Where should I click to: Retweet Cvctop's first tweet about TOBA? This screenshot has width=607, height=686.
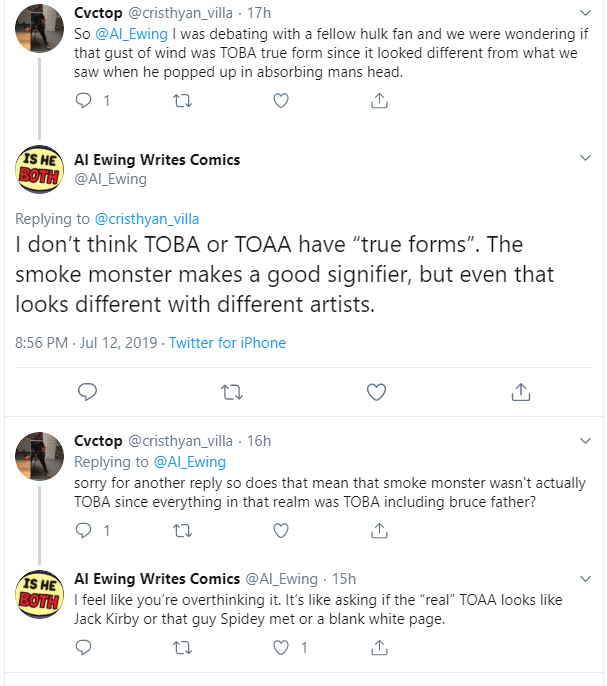coord(182,100)
